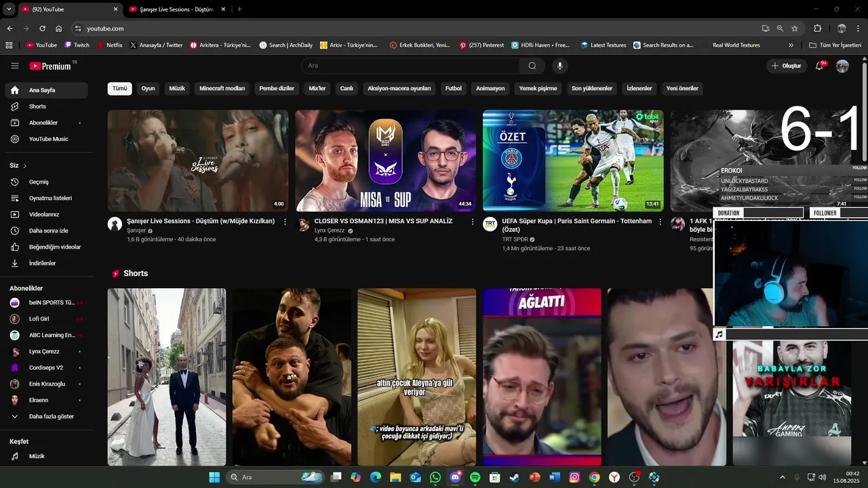Open YouTube Music in sidebar
The image size is (868, 488).
click(46, 139)
